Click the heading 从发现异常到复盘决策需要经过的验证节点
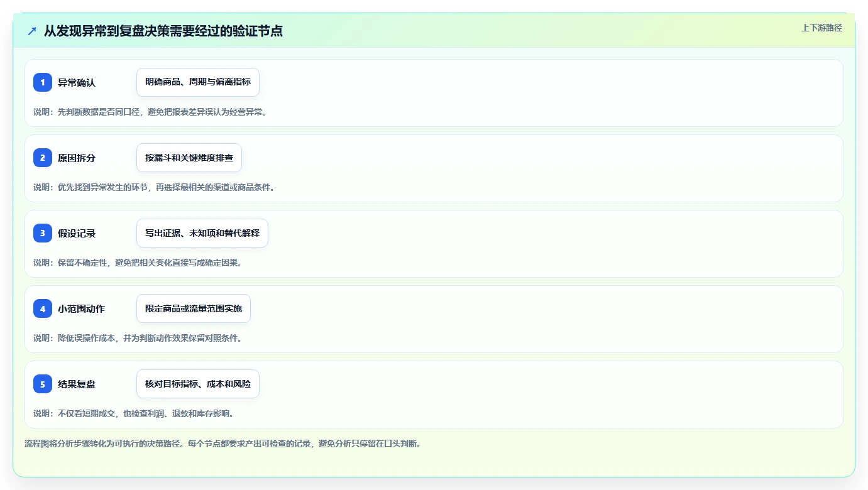This screenshot has height=490, width=868. [x=163, y=31]
